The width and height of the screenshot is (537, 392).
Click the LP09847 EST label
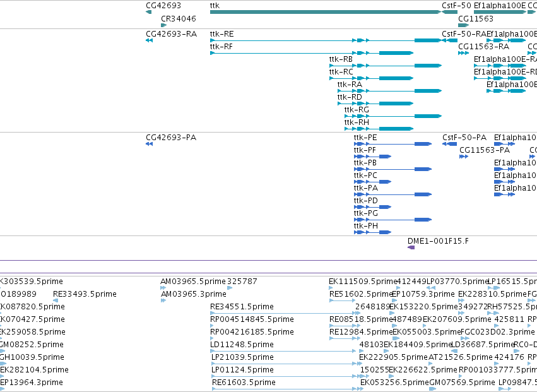517,383
